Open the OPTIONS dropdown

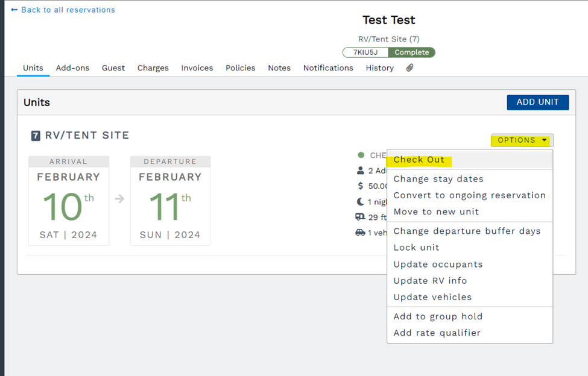tap(521, 140)
